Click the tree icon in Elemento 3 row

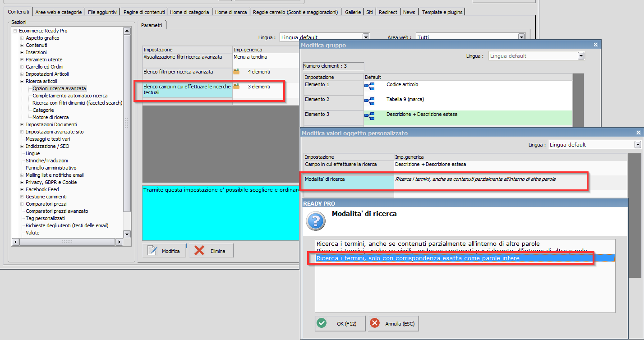pyautogui.click(x=369, y=116)
